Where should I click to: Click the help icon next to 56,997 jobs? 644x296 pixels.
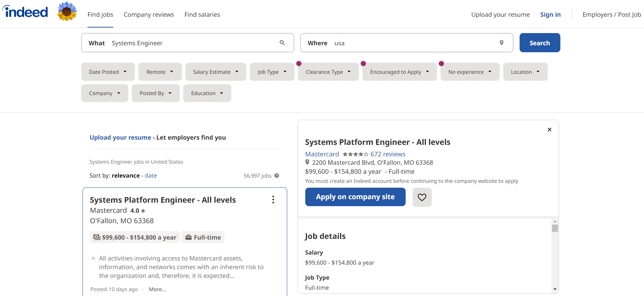(x=277, y=176)
